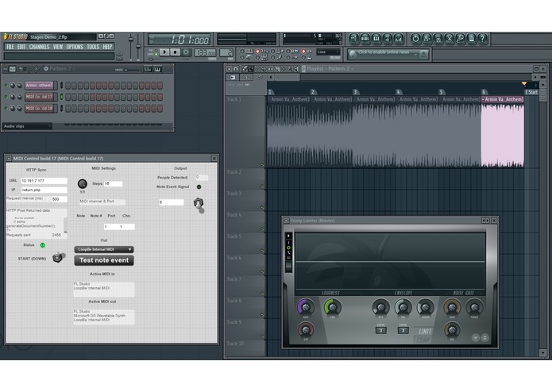Adjust the swing slider in step sequencer
The image size is (552, 392).
tap(130, 70)
